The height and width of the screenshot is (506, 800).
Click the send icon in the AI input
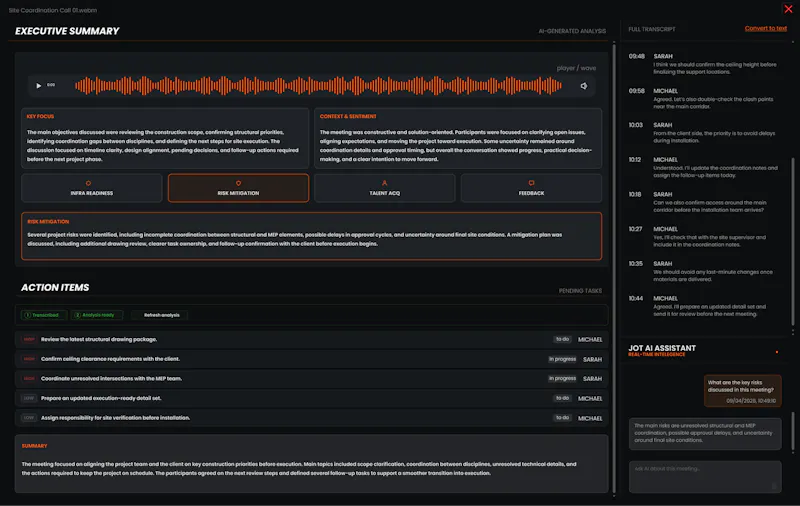pos(774,486)
